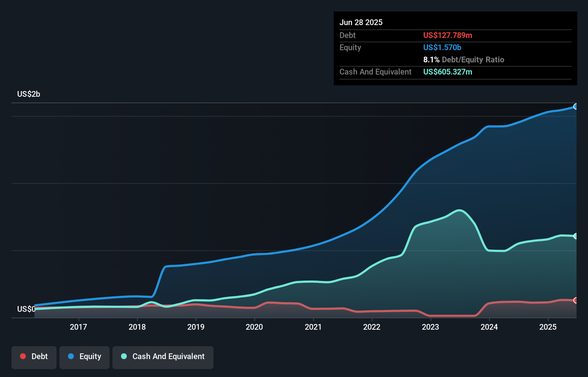The height and width of the screenshot is (377, 588).
Task: Toggle the Cash And Equivalent legend button
Action: tap(163, 357)
